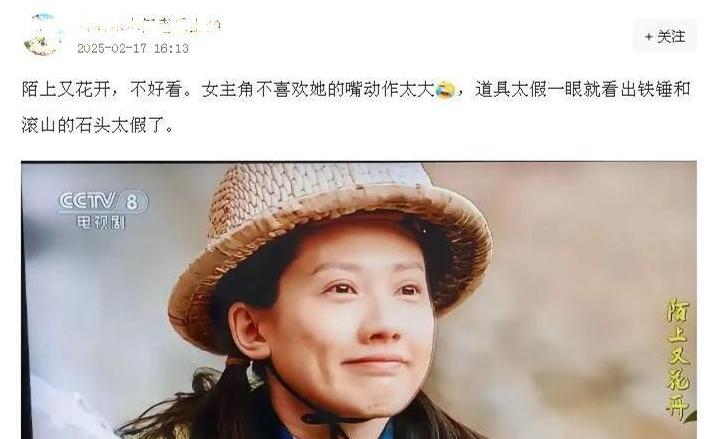The height and width of the screenshot is (439, 716).
Task: Click the woman's ear in the photo
Action: coord(249,329)
